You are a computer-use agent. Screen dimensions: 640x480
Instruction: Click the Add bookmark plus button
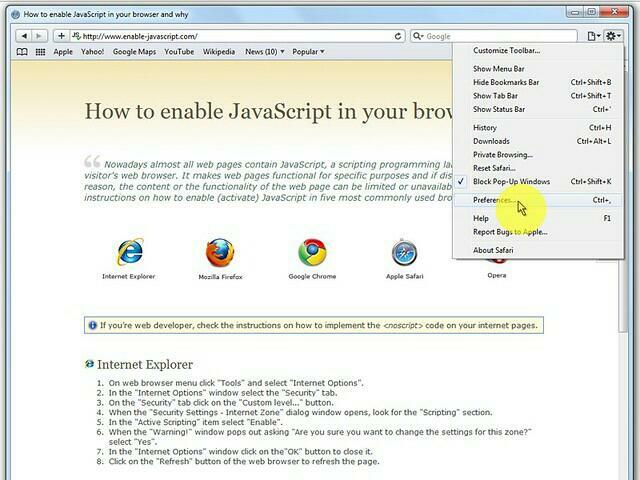tap(61, 36)
